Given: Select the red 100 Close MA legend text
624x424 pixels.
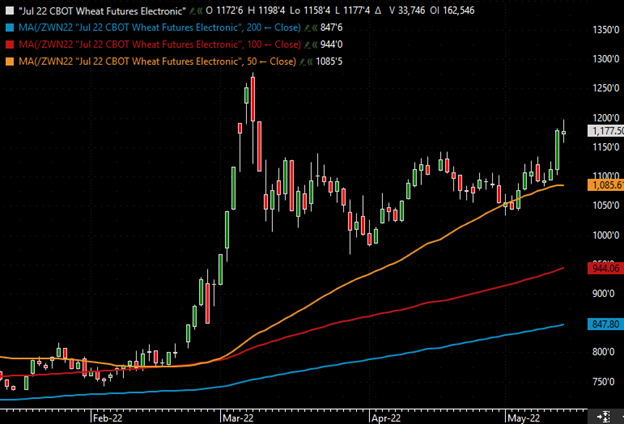Looking at the screenshot, I should (160, 45).
